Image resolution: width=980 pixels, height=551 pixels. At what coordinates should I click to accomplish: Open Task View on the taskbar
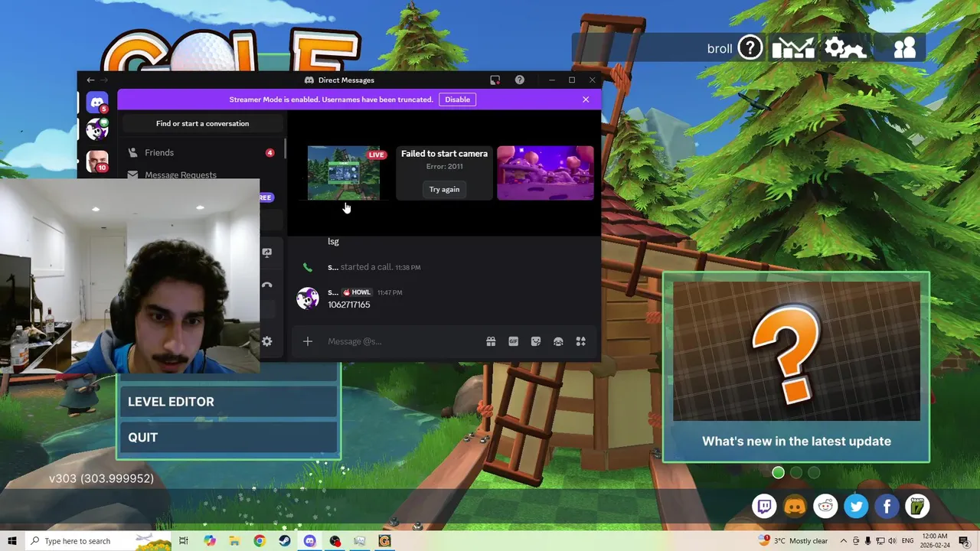pyautogui.click(x=184, y=541)
